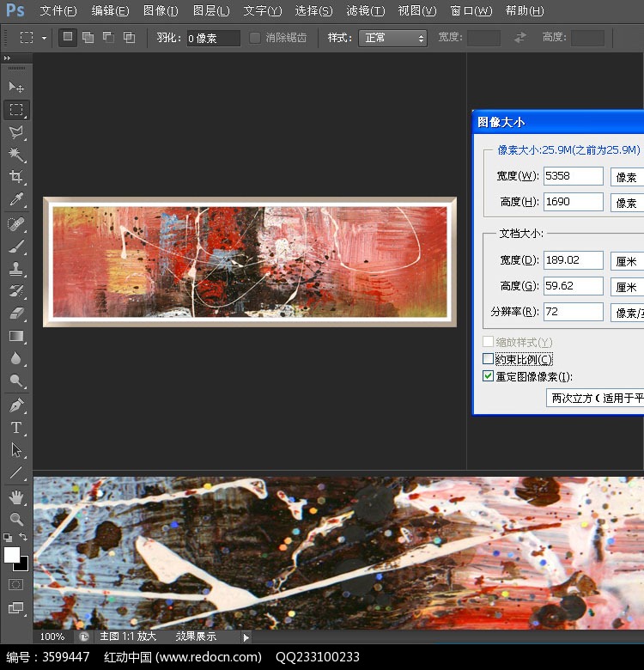Expand the collapsed toolbar double arrow
Screen dimensions: 644x670
click(7, 58)
